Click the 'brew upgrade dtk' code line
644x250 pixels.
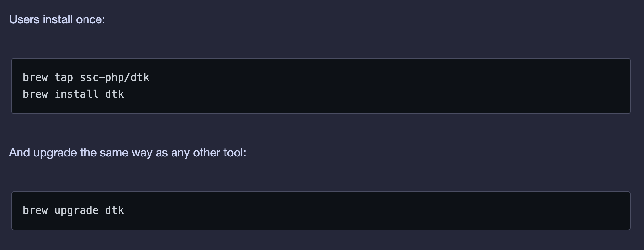pyautogui.click(x=73, y=210)
